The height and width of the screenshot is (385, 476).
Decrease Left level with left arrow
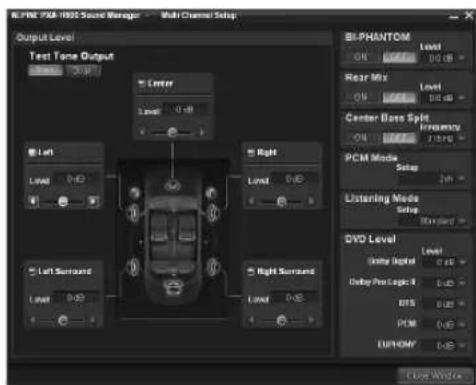(33, 201)
